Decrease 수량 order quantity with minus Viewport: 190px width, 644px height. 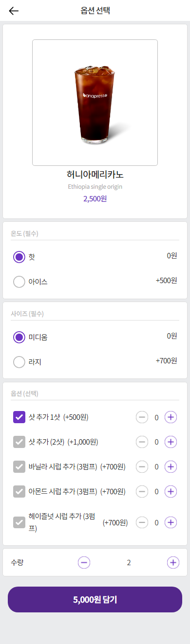pos(84,562)
